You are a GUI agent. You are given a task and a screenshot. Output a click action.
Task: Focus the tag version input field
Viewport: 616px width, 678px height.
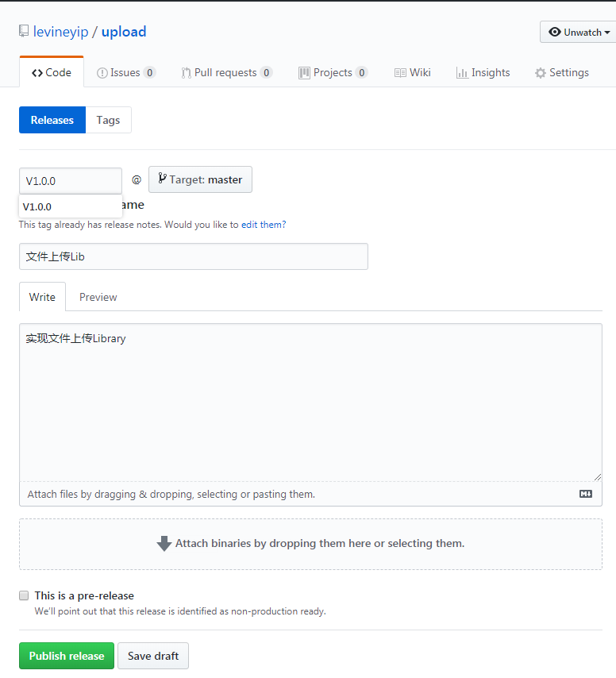[71, 181]
